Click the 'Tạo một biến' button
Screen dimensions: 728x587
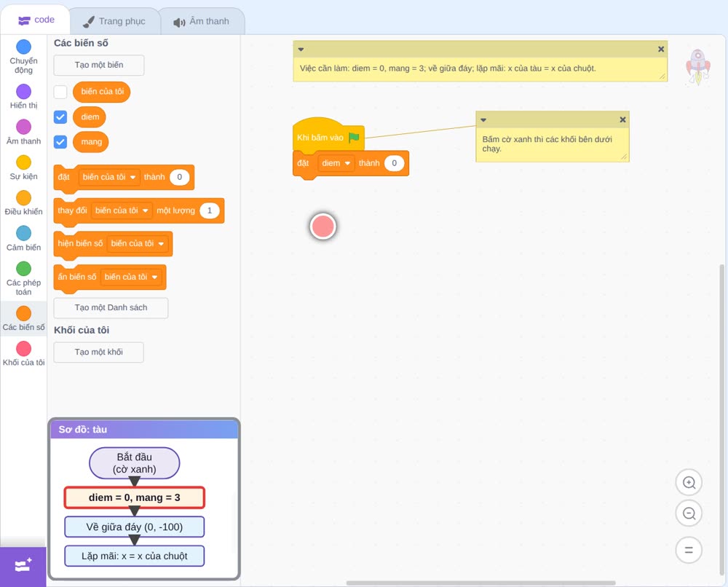point(99,65)
